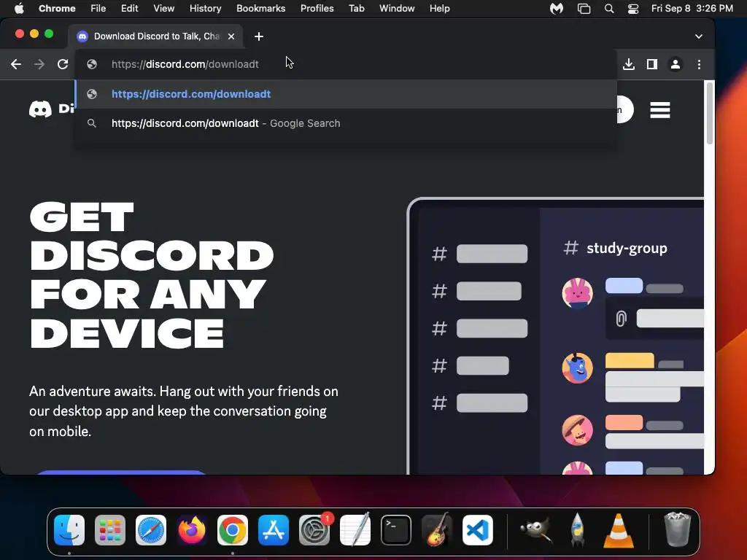Open Visual Studio Code from the Dock
The image size is (747, 560).
pos(478,530)
